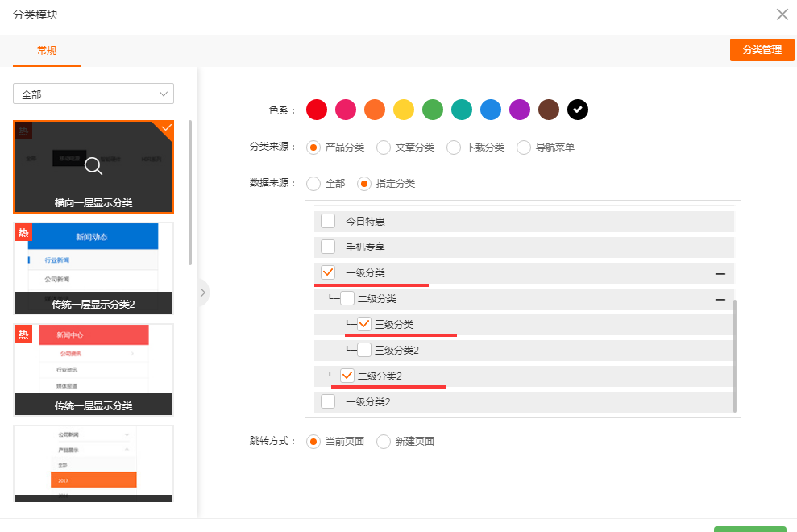The height and width of the screenshot is (532, 797).
Task: Preview style with magnifier icon
Action: 93,166
